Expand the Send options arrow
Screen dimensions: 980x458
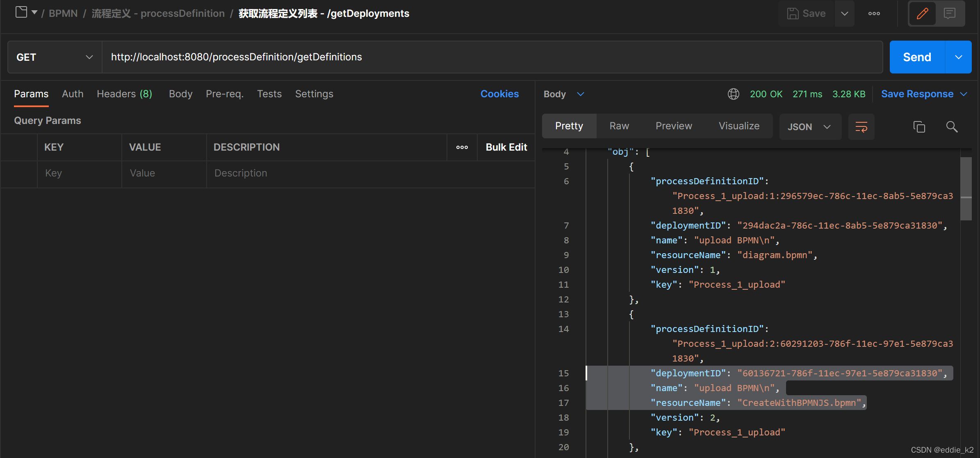[x=959, y=57]
